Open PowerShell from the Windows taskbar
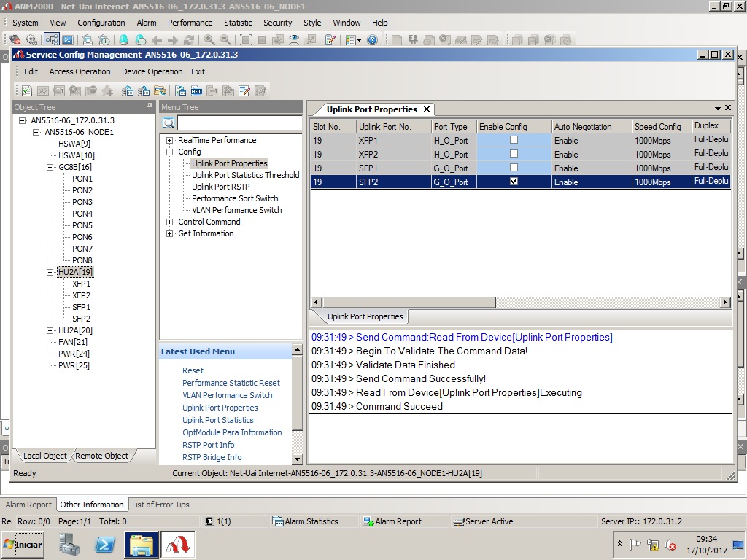 point(105,544)
